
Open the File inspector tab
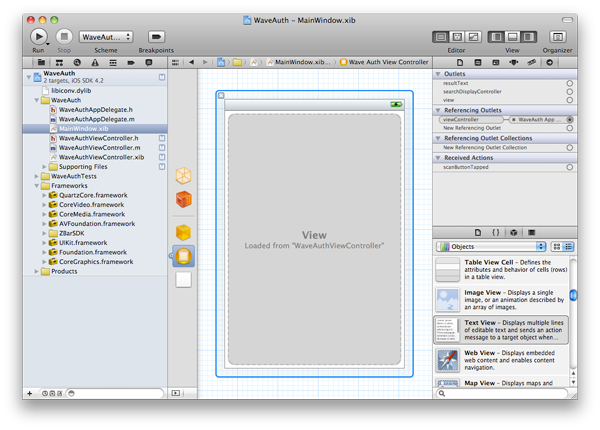[460, 62]
